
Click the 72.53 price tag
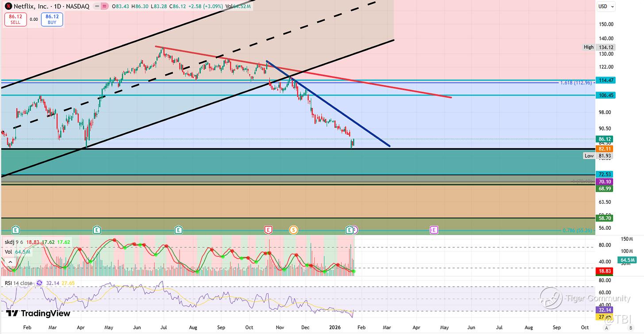point(605,175)
